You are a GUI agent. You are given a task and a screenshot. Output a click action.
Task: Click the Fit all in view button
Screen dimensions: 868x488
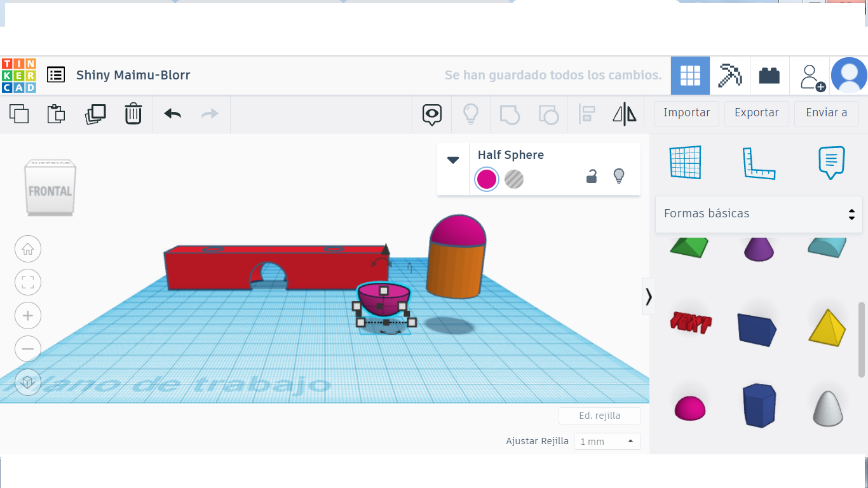[x=28, y=282]
